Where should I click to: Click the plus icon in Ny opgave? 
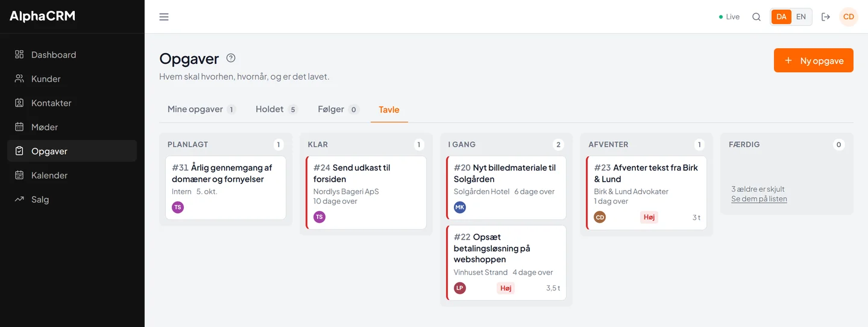[x=788, y=60]
